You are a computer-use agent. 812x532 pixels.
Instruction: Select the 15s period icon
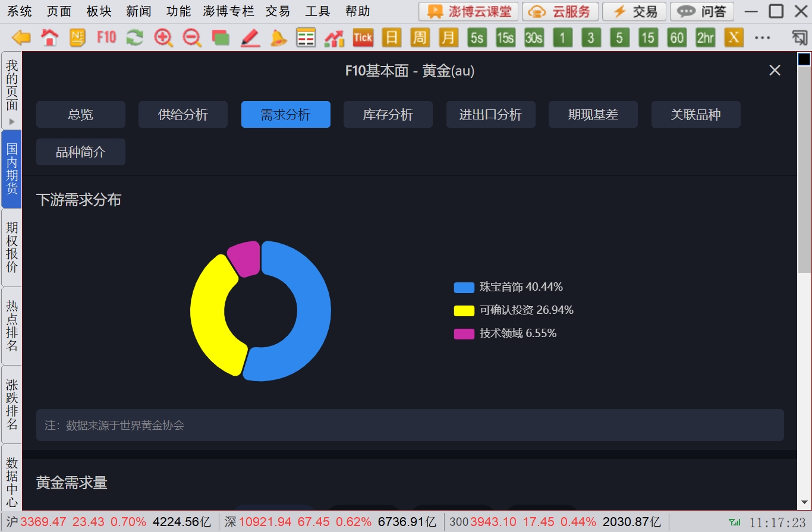(x=505, y=38)
